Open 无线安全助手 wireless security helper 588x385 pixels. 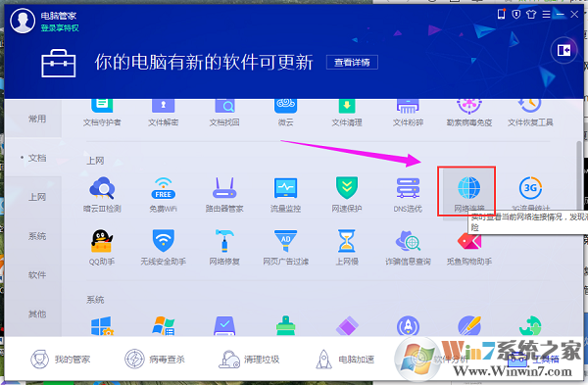click(x=163, y=247)
